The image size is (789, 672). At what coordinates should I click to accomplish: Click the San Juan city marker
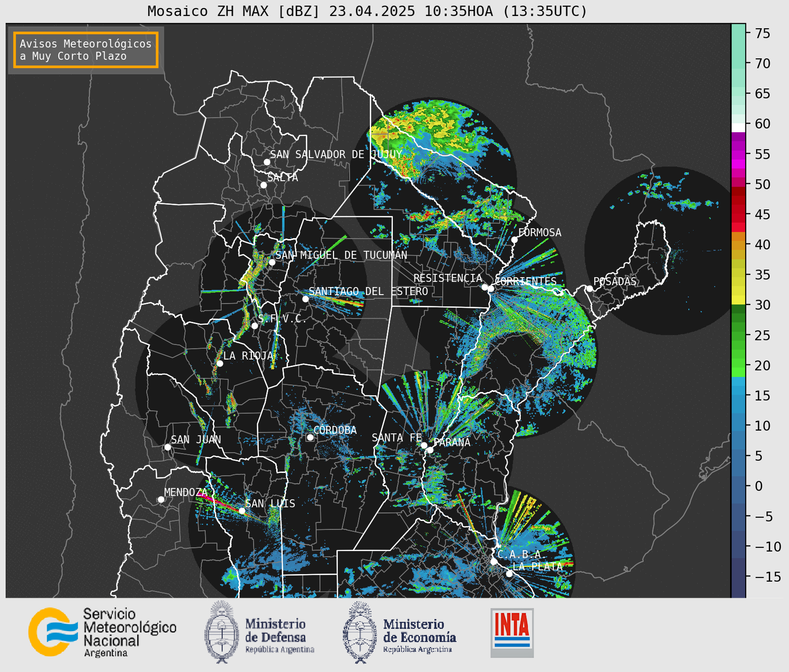coord(167,447)
